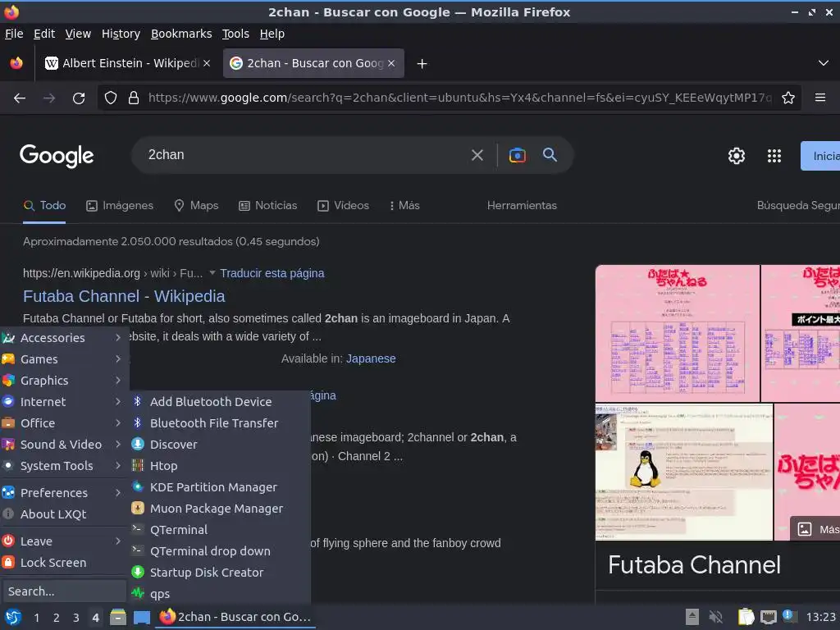This screenshot has height=630, width=840.
Task: Expand the Preferences submenu
Action: 64,493
